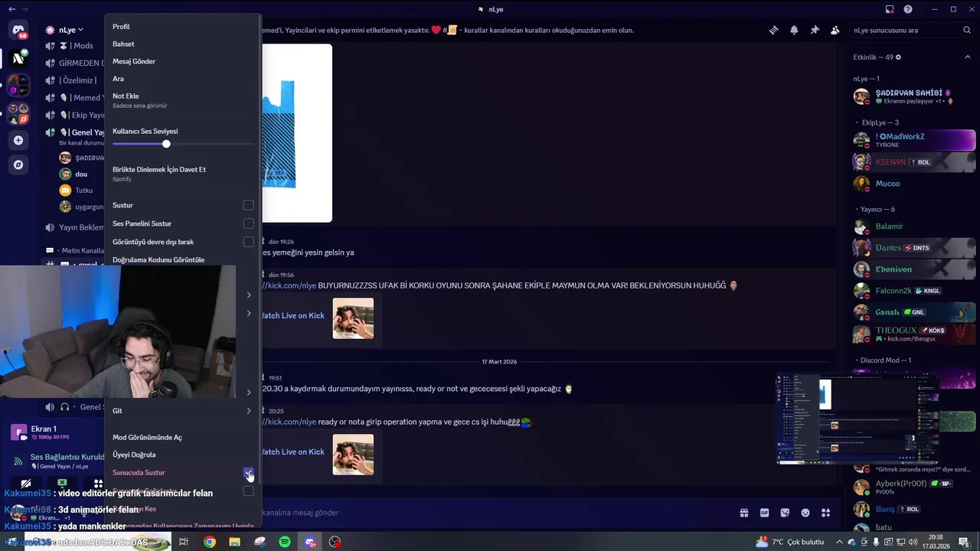Collapse the Etkinlik section chevron
Screen dimensions: 980x551
pos(967,57)
